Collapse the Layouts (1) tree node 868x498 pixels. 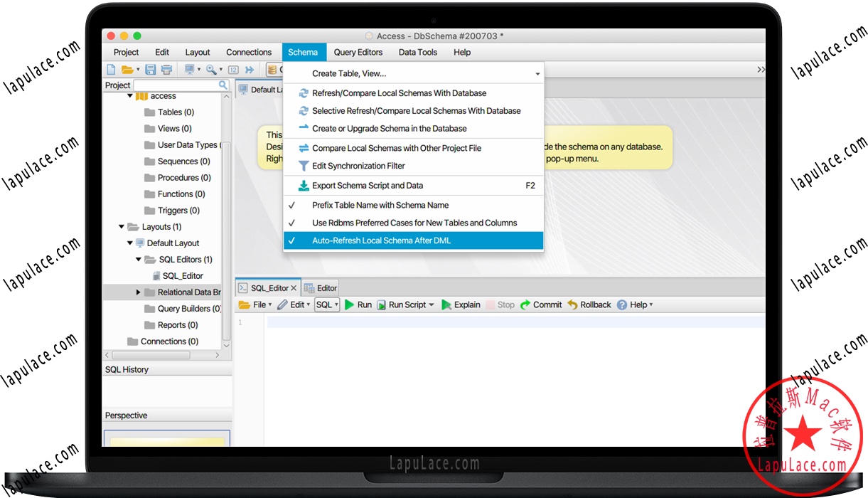point(122,227)
